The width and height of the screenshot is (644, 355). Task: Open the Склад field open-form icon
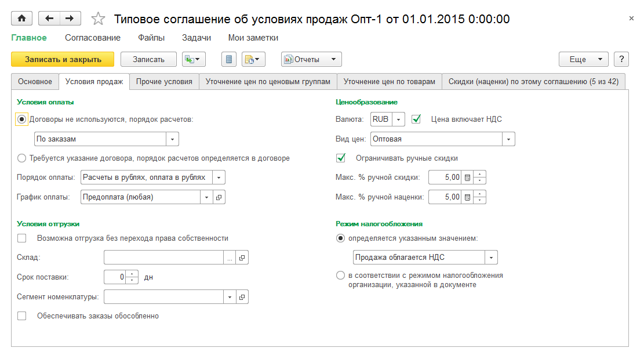[242, 258]
